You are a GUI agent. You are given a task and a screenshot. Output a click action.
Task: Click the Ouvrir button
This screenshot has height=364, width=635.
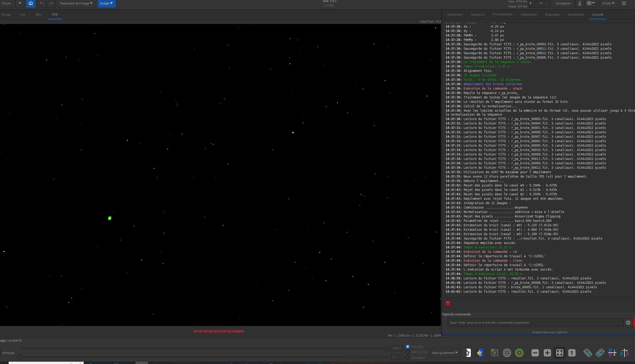pos(7,3)
